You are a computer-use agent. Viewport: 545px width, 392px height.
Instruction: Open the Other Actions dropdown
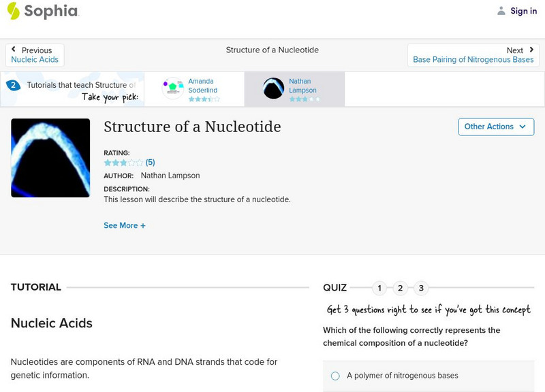pyautogui.click(x=495, y=127)
